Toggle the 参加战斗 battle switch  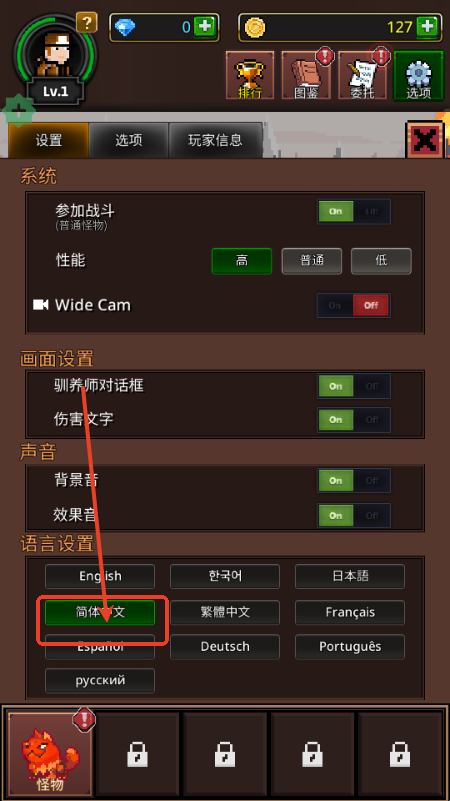pyautogui.click(x=354, y=211)
